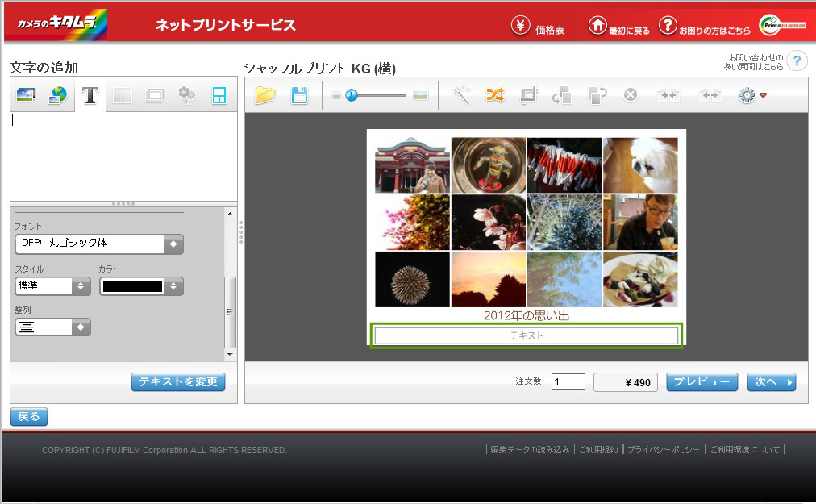Save project with floppy disk icon
This screenshot has width=816, height=504.
pyautogui.click(x=299, y=95)
